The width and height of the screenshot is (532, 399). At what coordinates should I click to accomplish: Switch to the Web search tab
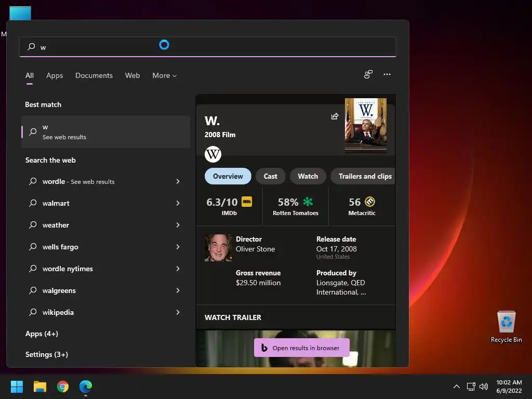(x=132, y=75)
